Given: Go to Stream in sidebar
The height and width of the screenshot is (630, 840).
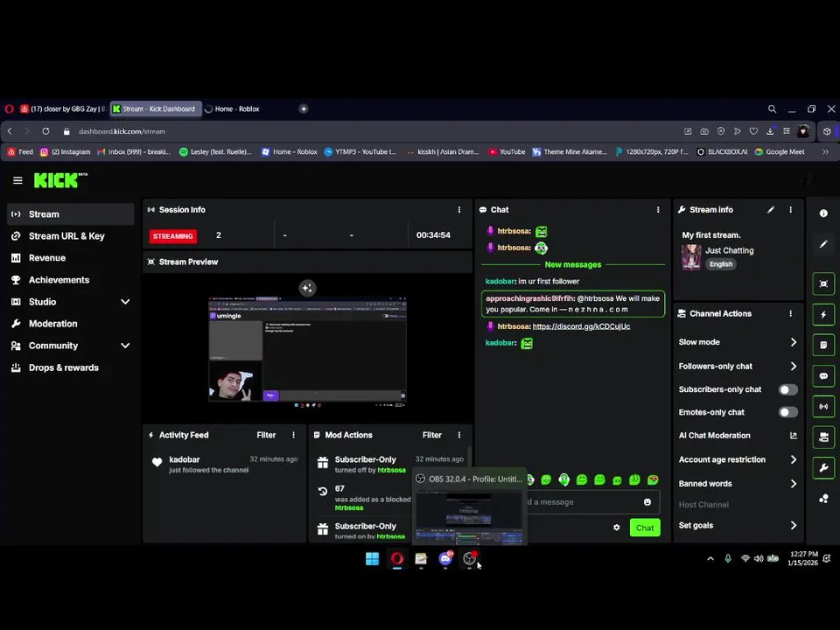Looking at the screenshot, I should 71,214.
